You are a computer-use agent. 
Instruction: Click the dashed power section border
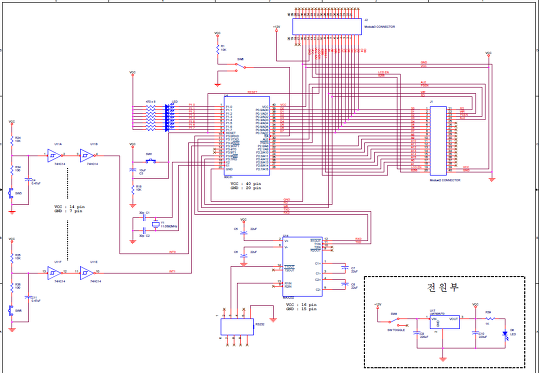(444, 322)
